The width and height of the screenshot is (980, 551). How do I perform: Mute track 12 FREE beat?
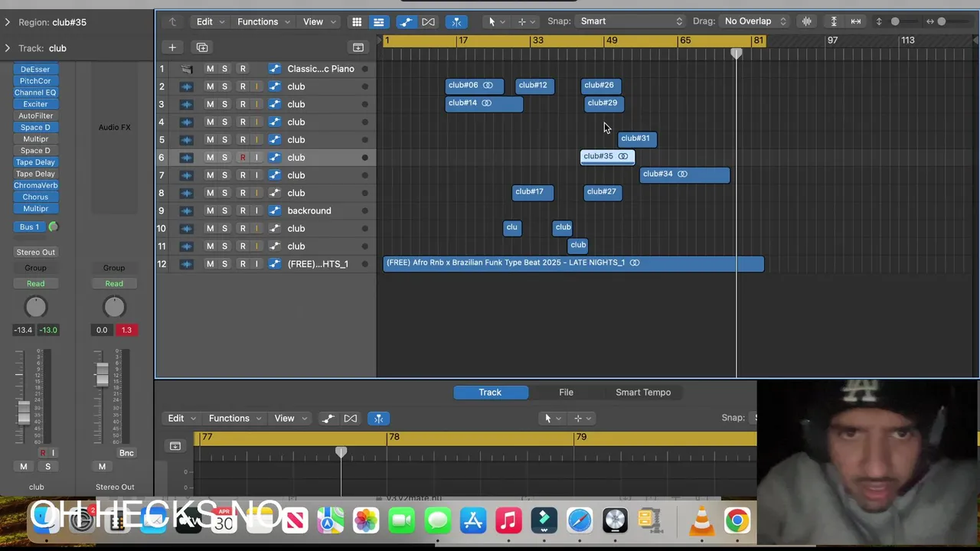(x=210, y=264)
